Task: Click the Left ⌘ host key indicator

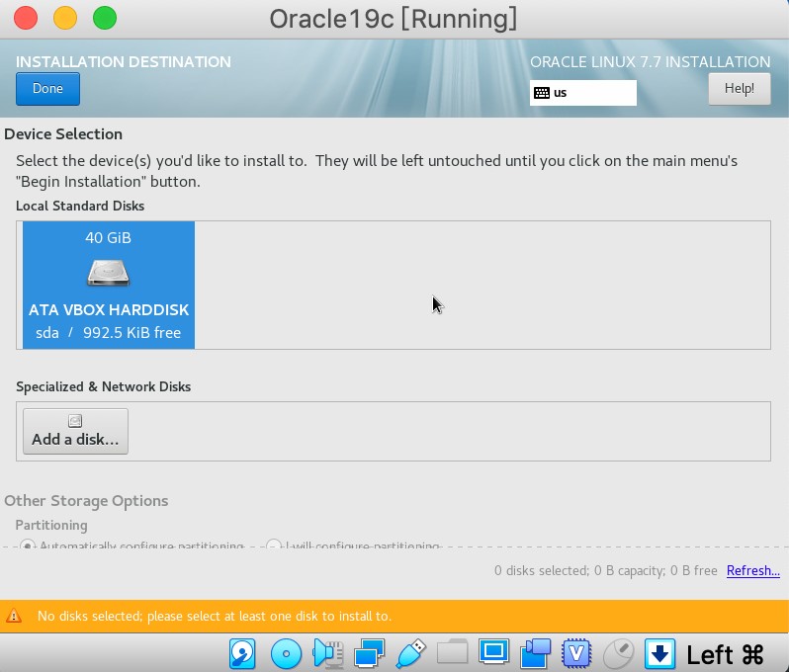Action: point(725,655)
